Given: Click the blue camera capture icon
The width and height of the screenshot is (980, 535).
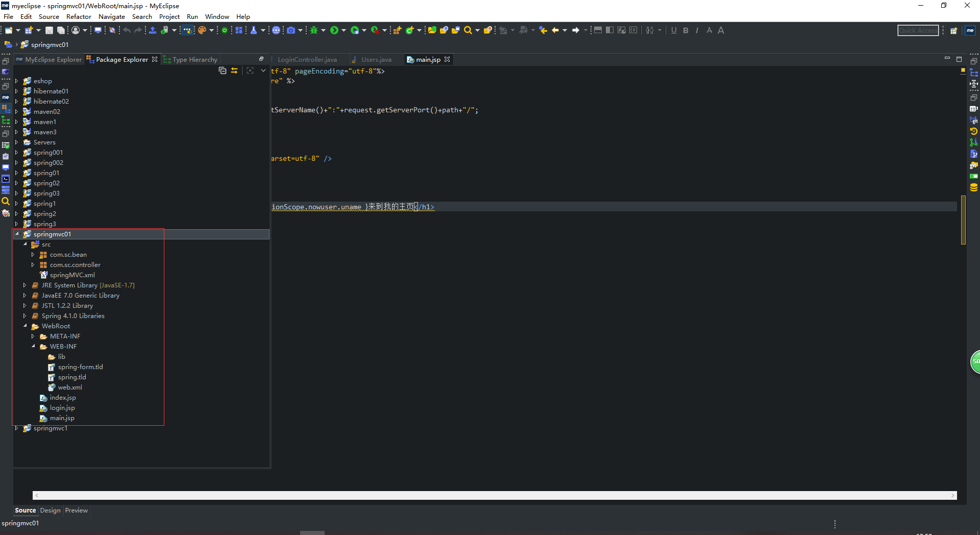Looking at the screenshot, I should (291, 30).
